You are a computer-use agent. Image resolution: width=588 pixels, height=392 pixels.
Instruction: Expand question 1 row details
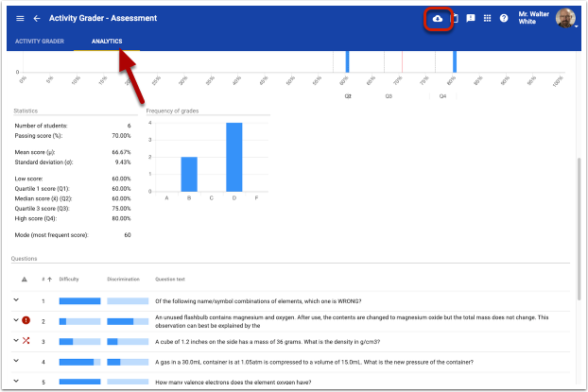pyautogui.click(x=15, y=300)
